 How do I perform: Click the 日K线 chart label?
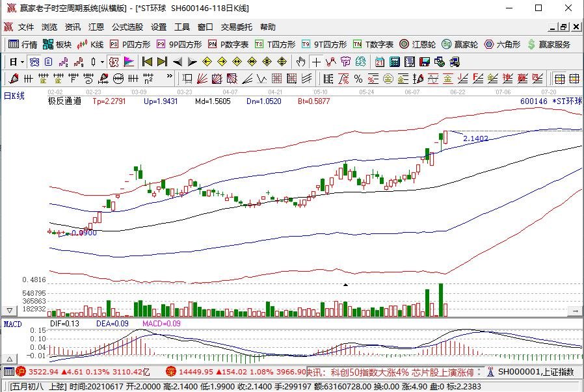pos(14,96)
